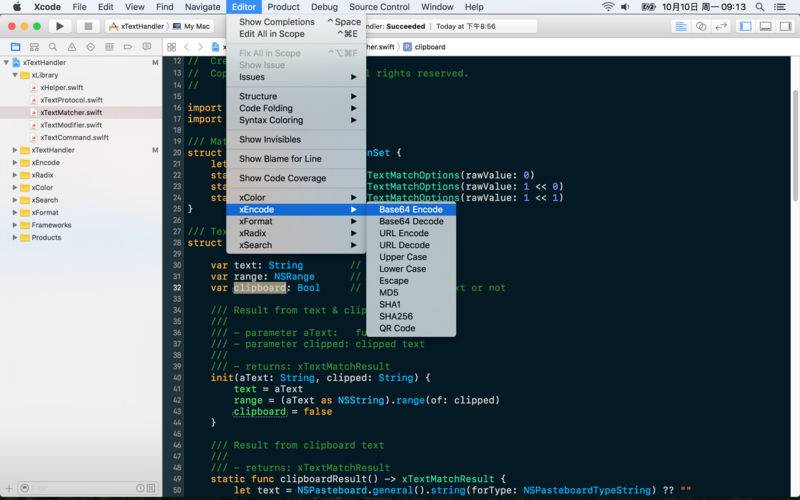Open xHelper.swift in navigator
800x500 pixels.
(x=62, y=88)
